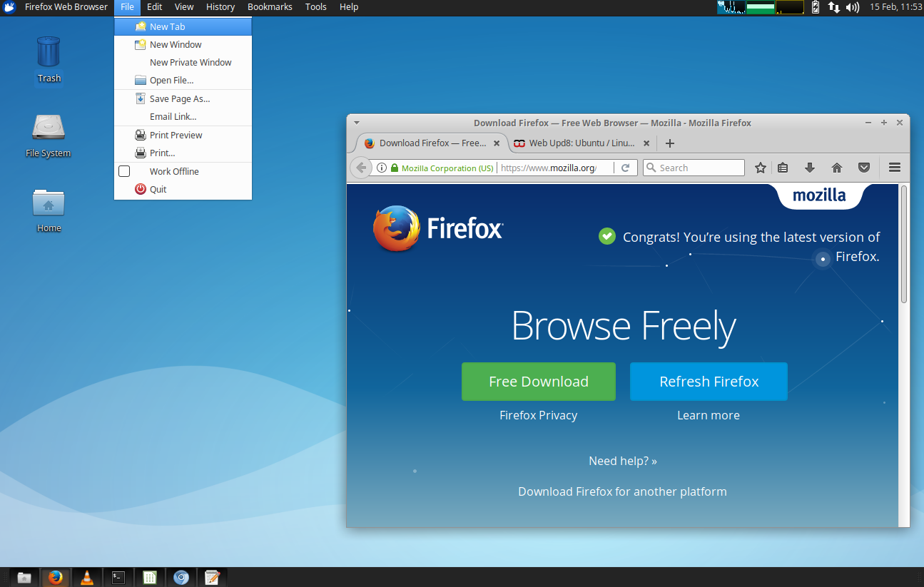This screenshot has height=587, width=924.
Task: Close the Download Firefox tab
Action: coord(497,143)
